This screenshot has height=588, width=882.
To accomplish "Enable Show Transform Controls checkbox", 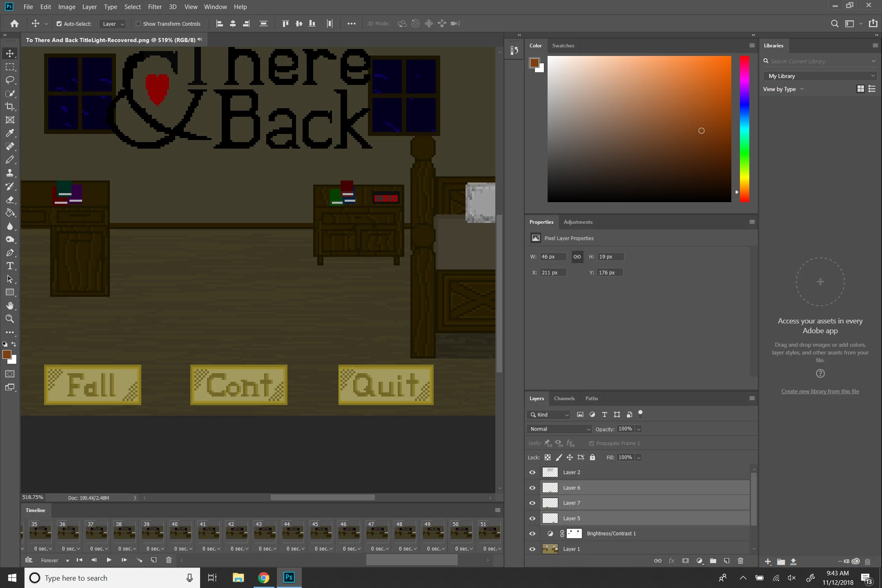I will tap(138, 24).
